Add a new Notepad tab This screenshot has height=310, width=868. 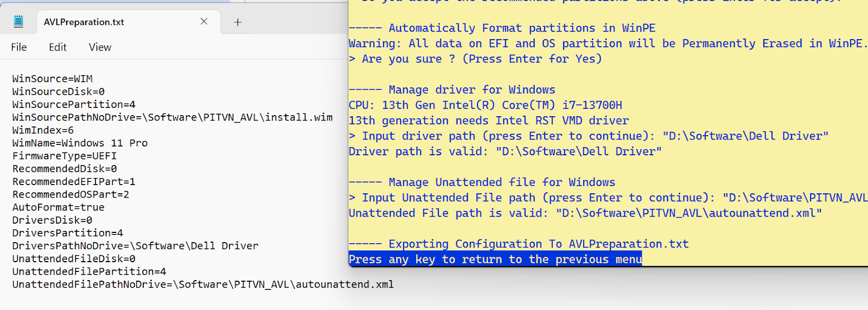(238, 22)
